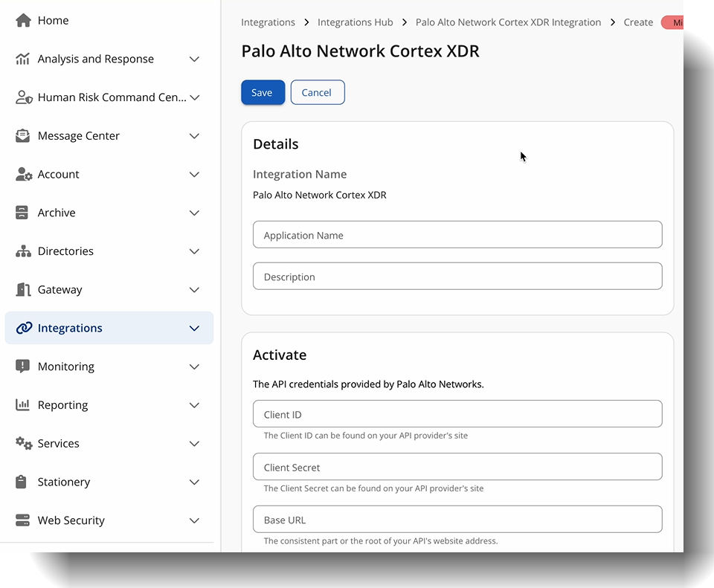Click the Services gears icon

coord(24,444)
